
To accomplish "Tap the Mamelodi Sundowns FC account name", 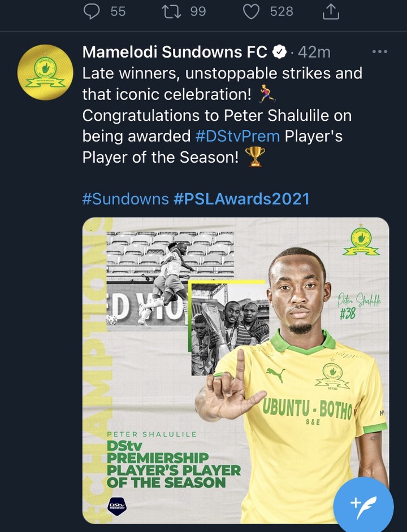I will point(175,52).
